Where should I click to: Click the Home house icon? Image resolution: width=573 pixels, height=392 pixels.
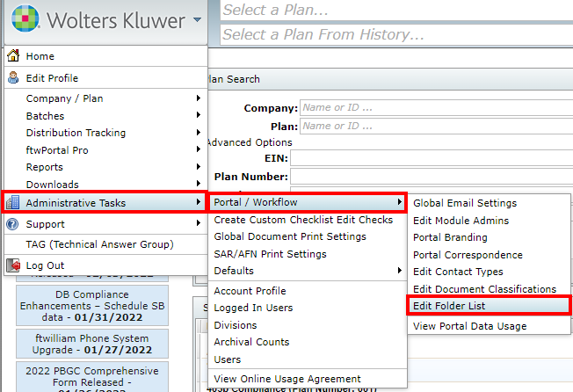(x=13, y=56)
